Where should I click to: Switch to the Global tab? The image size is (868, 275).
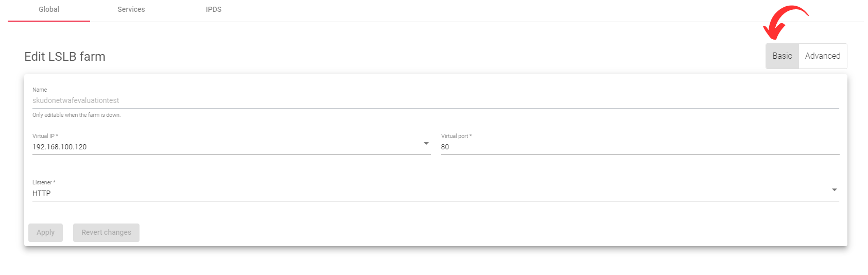(49, 10)
